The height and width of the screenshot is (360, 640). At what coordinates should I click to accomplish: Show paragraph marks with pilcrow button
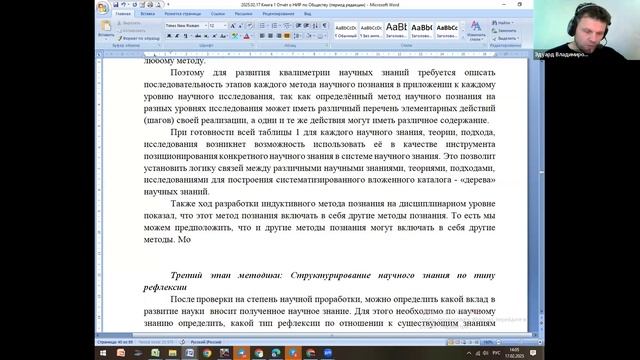(324, 26)
